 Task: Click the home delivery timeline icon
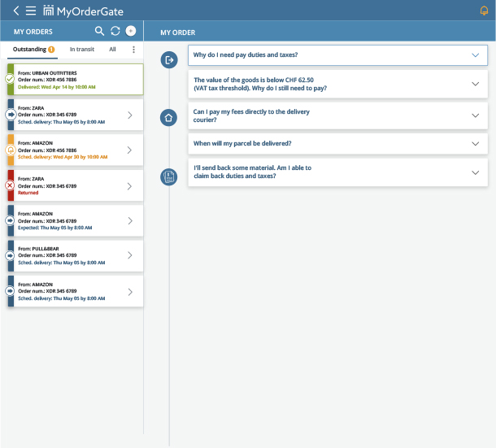point(169,117)
